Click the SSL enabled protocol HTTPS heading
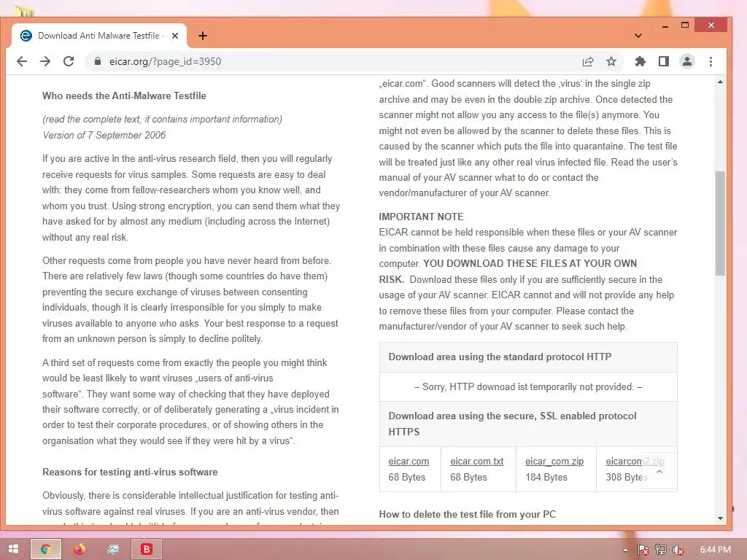 click(x=512, y=424)
